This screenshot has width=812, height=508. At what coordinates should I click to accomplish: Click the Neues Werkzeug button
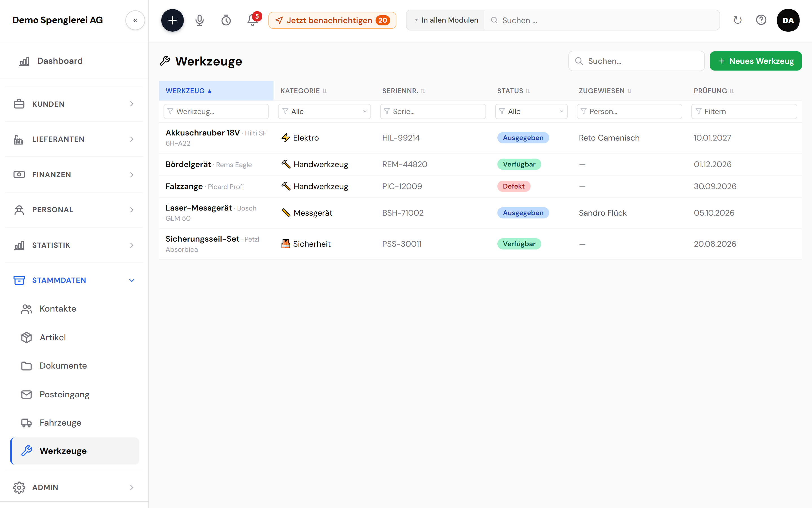coord(756,61)
